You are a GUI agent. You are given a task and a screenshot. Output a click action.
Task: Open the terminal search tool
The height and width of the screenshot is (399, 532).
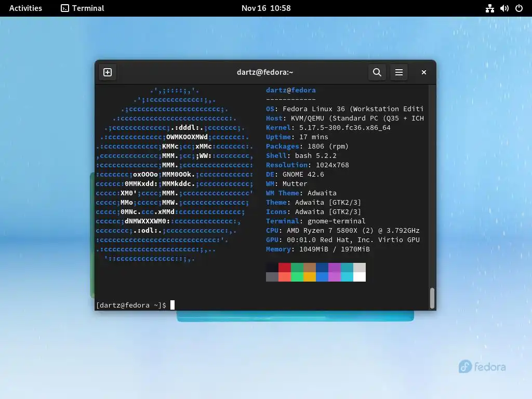377,72
